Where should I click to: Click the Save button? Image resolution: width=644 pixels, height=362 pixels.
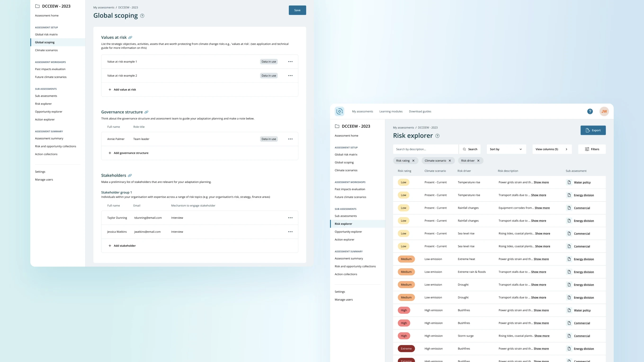coord(297,10)
